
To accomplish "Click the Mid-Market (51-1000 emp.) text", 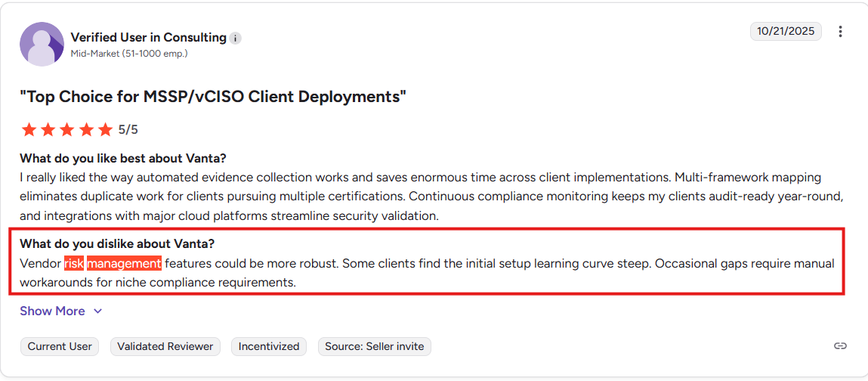I will 129,54.
